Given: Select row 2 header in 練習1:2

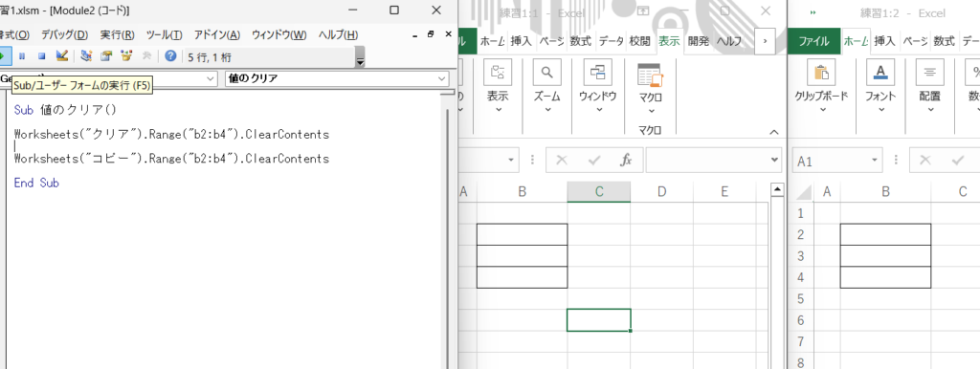Looking at the screenshot, I should coord(802,234).
